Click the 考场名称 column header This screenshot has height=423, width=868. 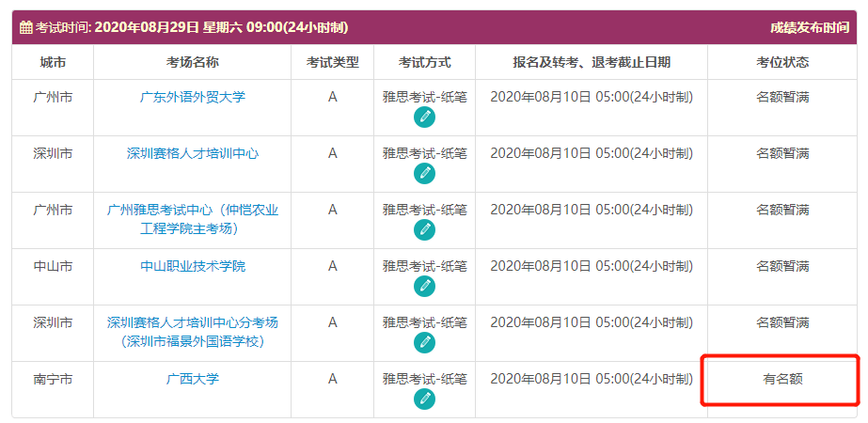click(193, 63)
